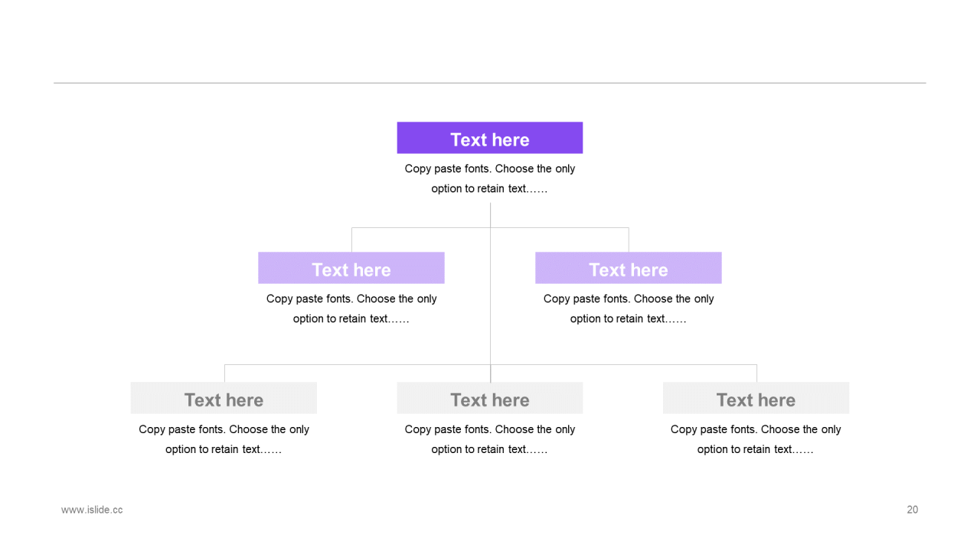
Task: Click the description under the right gray box
Action: click(x=756, y=439)
